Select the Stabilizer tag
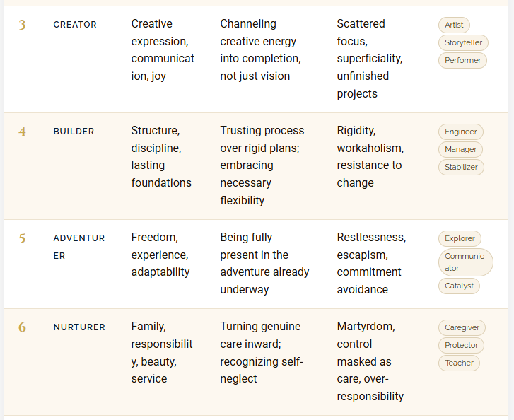The width and height of the screenshot is (514, 420). click(x=461, y=167)
